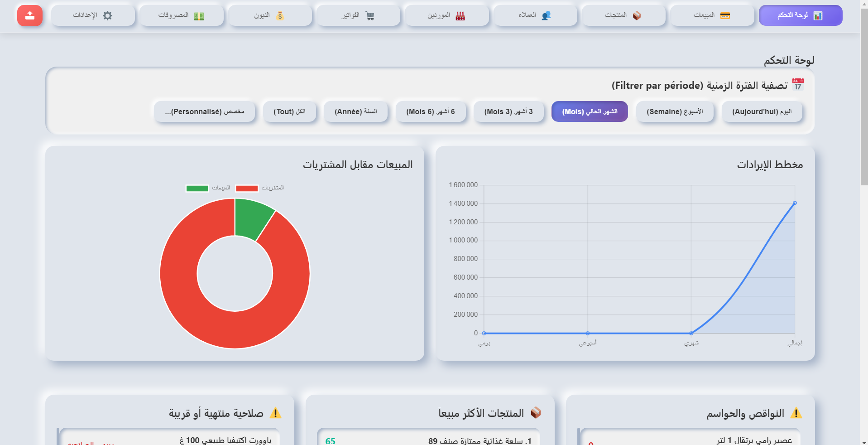Click the factory icon for suppliers
Screen dimensions: 868x445
pyautogui.click(x=460, y=16)
